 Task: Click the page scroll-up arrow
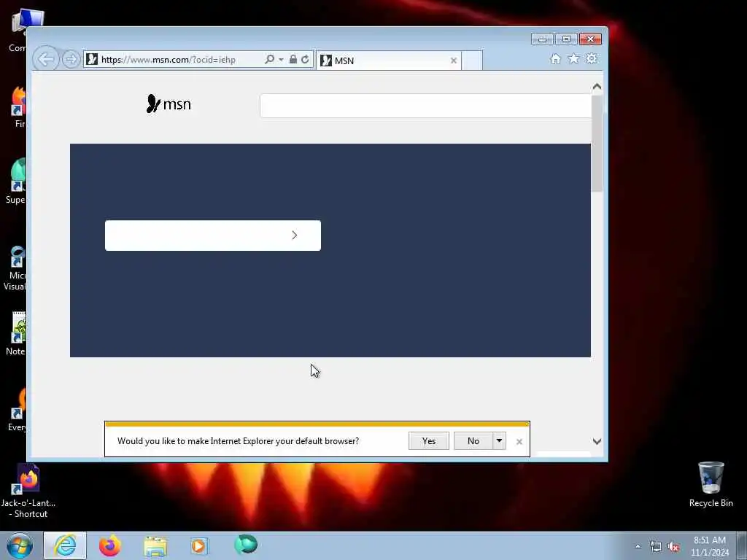597,87
